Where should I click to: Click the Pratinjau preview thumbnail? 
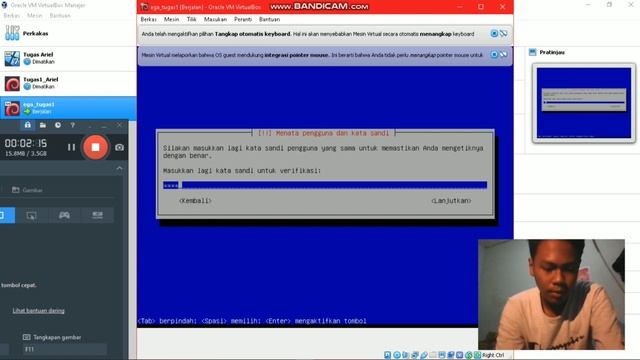pyautogui.click(x=584, y=102)
